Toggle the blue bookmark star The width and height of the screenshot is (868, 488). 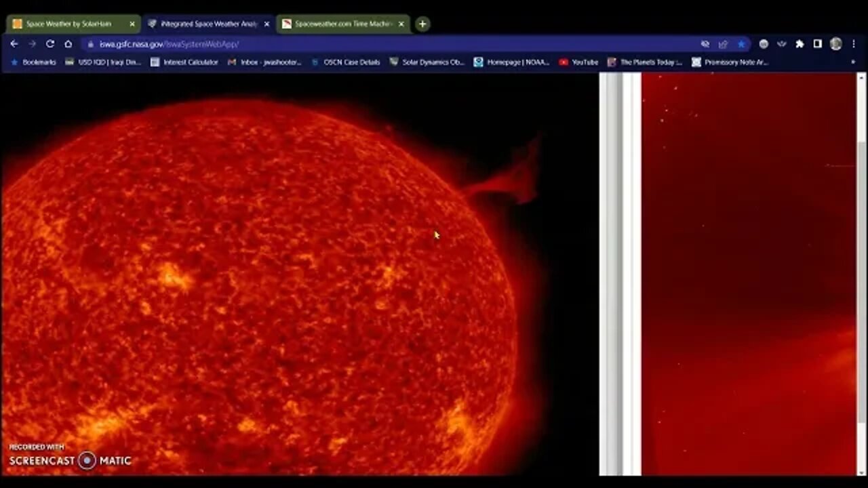pyautogui.click(x=741, y=44)
